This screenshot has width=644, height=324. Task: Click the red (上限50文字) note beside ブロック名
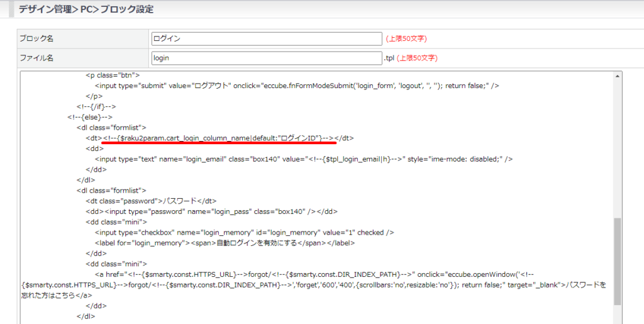[411, 39]
